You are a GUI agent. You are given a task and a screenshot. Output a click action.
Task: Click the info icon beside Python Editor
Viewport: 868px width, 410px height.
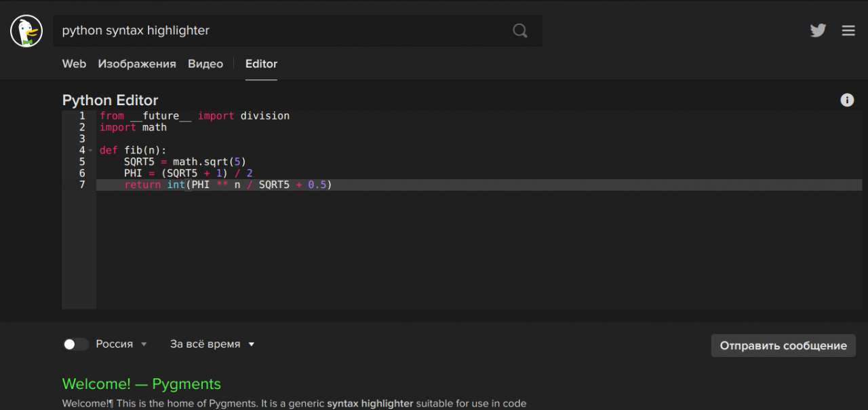(x=847, y=100)
